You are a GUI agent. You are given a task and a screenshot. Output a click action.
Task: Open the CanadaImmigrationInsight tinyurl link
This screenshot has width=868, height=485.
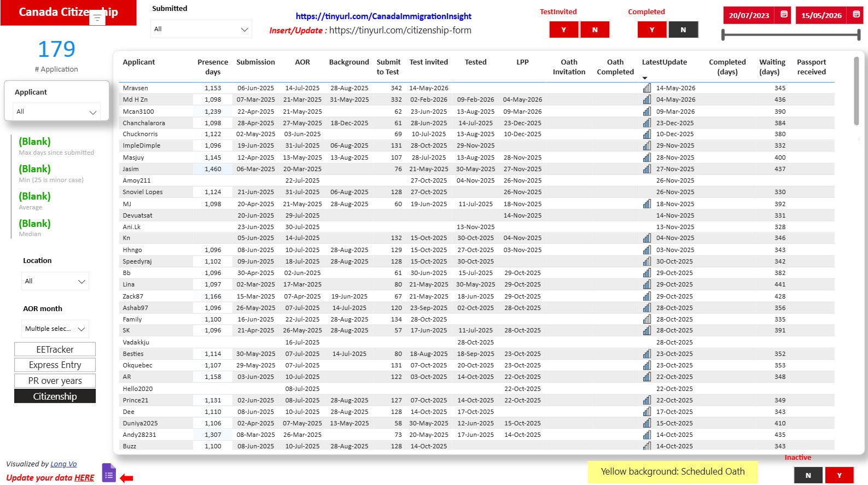click(383, 16)
